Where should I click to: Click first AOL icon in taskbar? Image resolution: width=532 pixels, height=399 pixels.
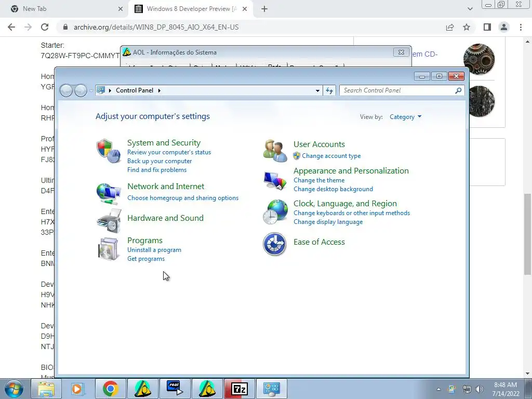tap(142, 389)
